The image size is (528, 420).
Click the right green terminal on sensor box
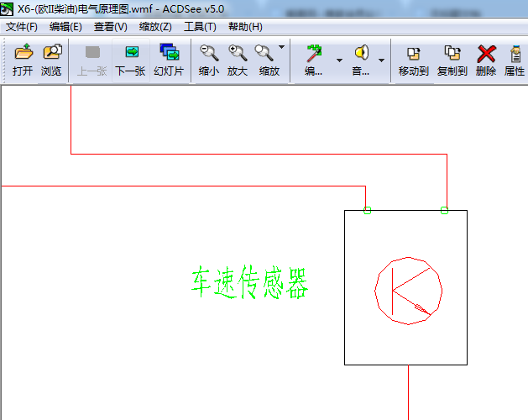pyautogui.click(x=445, y=210)
